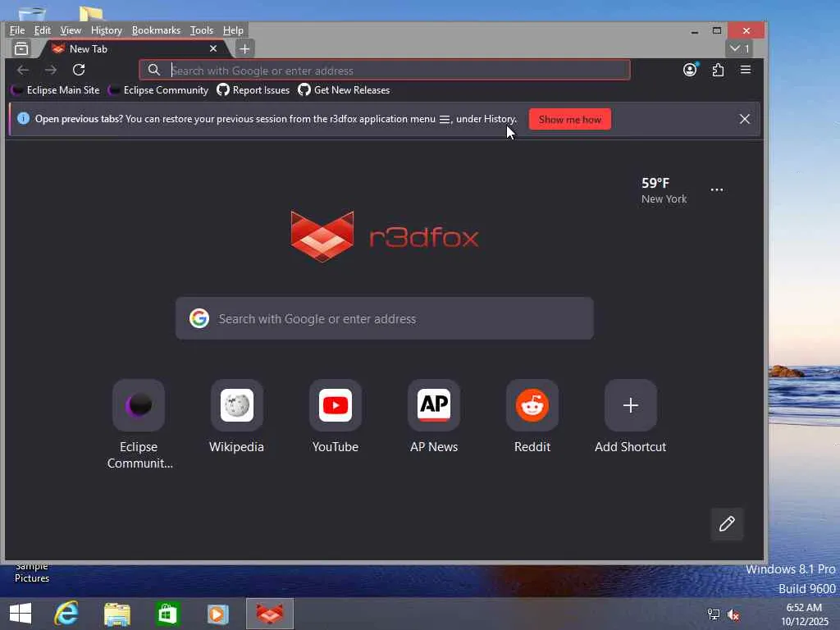Click the homepage Google search box
This screenshot has width=840, height=630.
385,319
